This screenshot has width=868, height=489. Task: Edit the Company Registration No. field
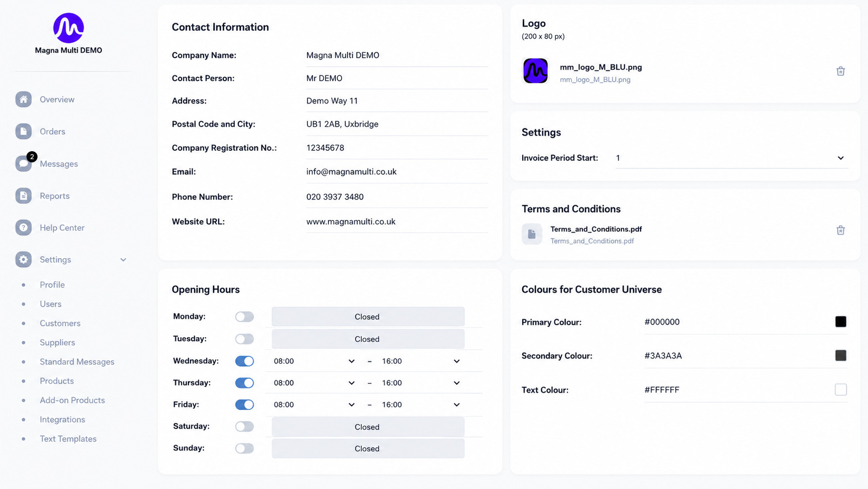(x=397, y=148)
